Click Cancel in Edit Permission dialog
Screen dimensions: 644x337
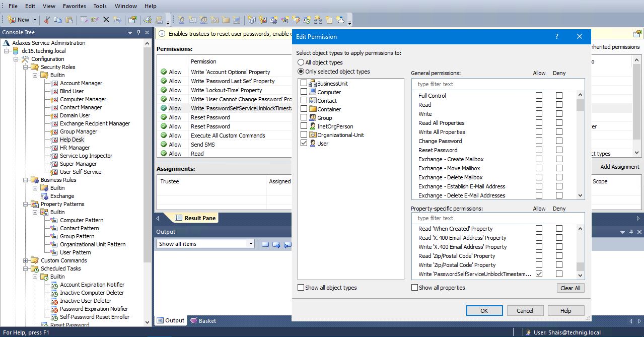[525, 310]
